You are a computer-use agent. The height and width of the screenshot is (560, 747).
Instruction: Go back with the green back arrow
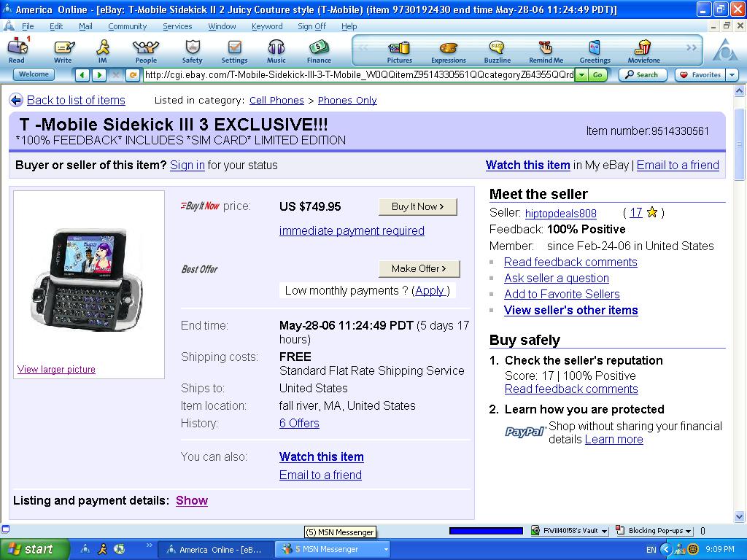pos(82,75)
